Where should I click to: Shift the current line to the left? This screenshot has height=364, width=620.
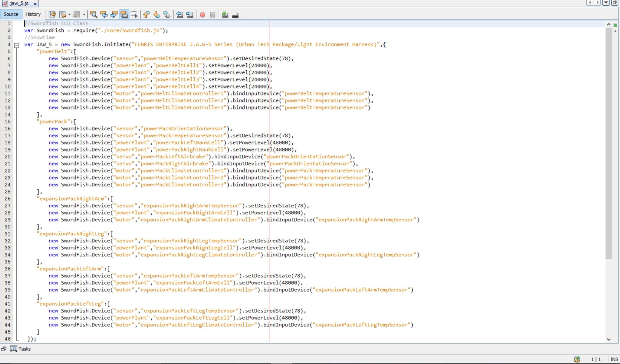coord(180,14)
